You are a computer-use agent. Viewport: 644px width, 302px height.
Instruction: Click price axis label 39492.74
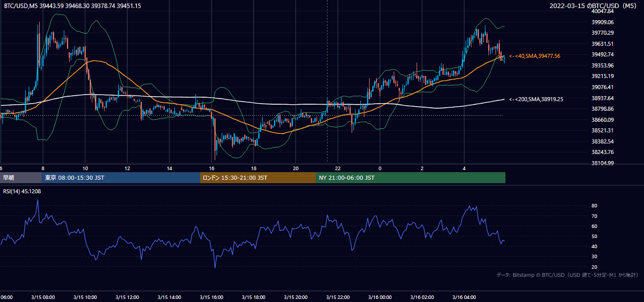603,54
